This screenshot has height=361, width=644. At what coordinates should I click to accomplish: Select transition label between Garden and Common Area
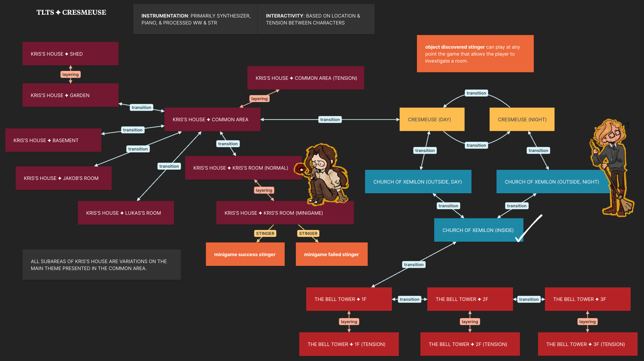[x=141, y=107]
